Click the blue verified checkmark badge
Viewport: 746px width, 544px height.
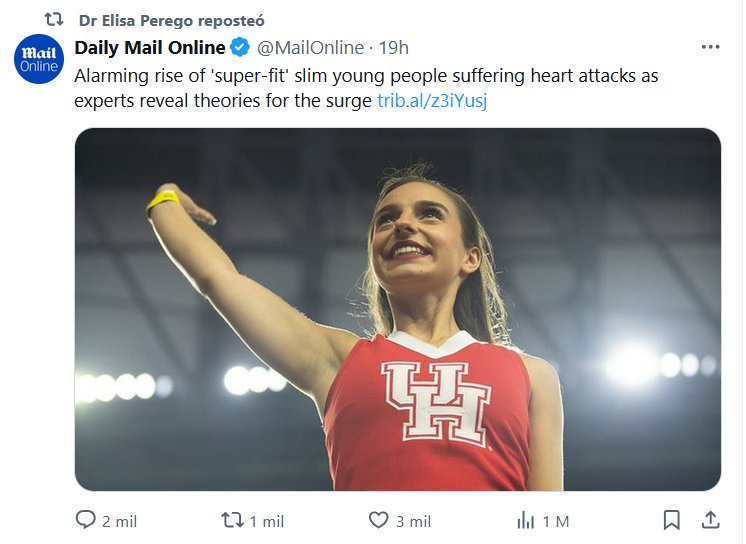(x=240, y=47)
